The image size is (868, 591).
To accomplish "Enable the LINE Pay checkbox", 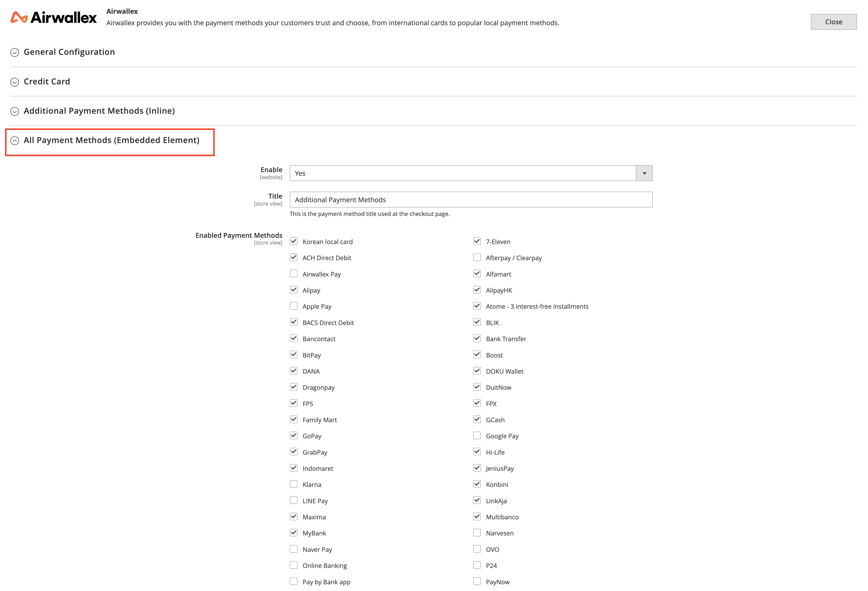I will (x=294, y=500).
